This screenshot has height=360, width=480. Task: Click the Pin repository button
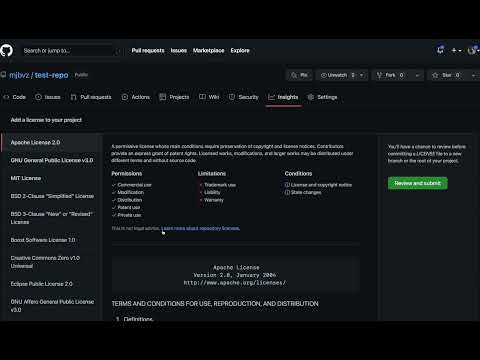299,75
